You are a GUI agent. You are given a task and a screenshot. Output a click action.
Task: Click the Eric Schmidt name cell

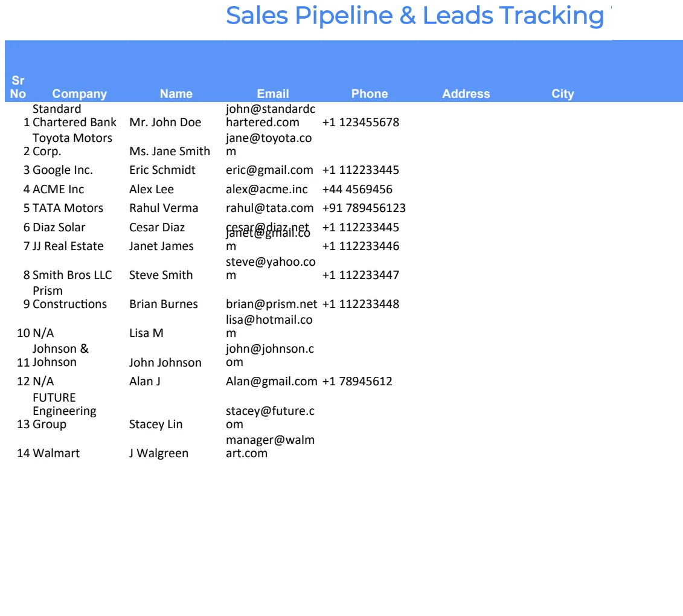click(x=162, y=170)
